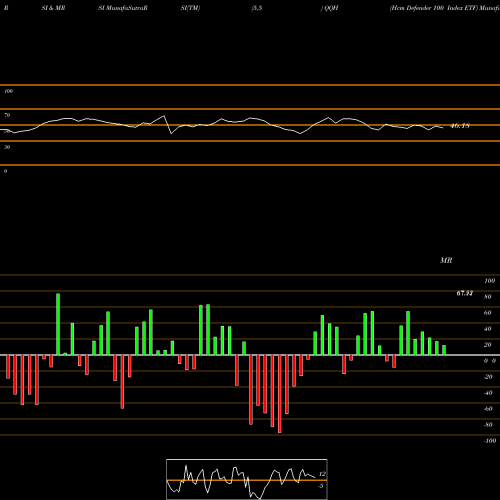
Task: Select the MR current value starting with 67
Action: 464,293
